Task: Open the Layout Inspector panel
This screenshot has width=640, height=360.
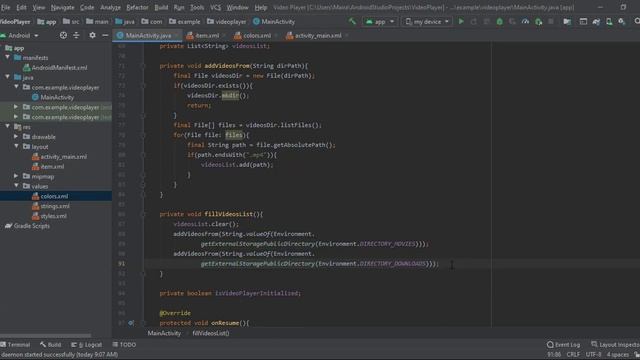Action: point(616,344)
